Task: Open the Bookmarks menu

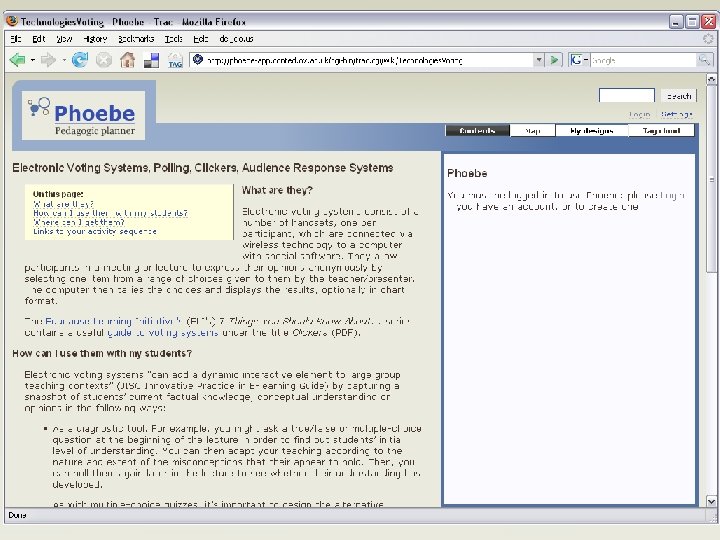Action: [136, 39]
